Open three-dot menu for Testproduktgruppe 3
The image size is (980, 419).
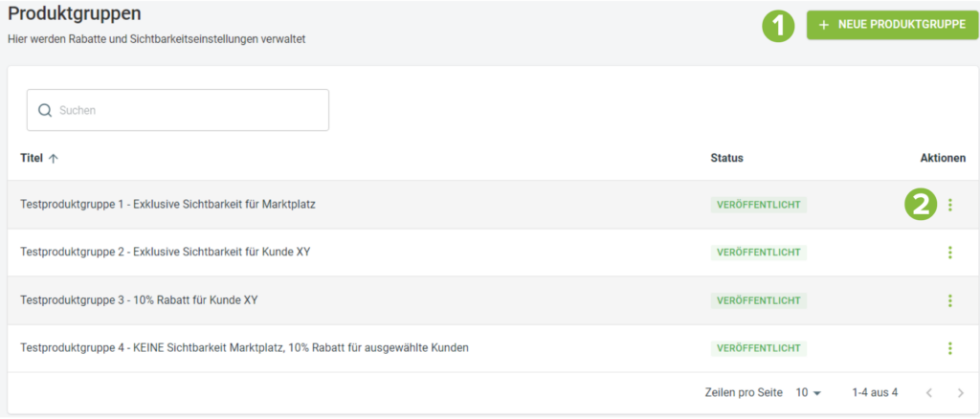[950, 300]
